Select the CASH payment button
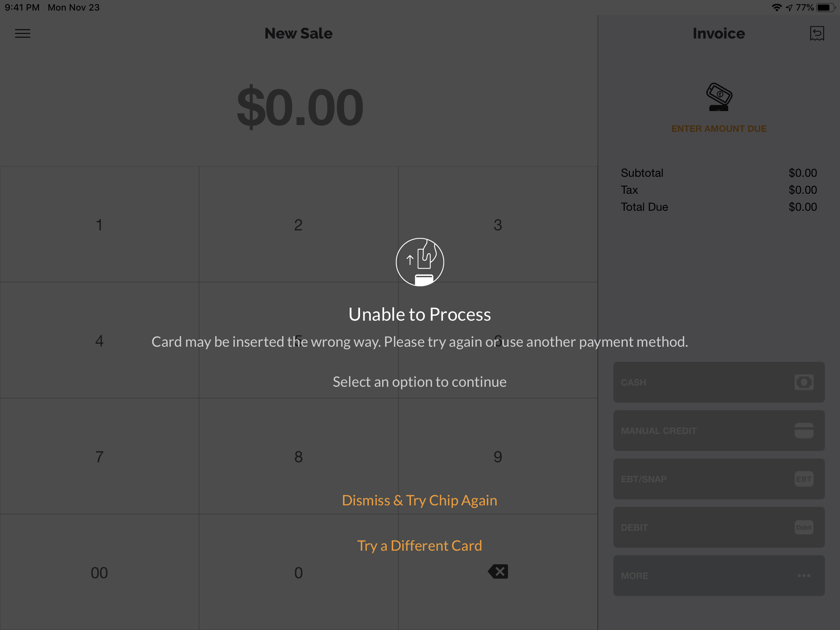This screenshot has width=840, height=630. point(718,382)
